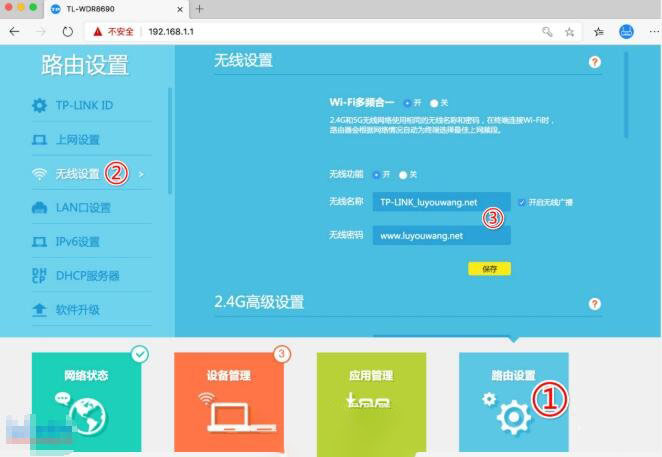The width and height of the screenshot is (662, 457).
Task: Click the 无线设置 Wi-Fi icon
Action: (40, 174)
